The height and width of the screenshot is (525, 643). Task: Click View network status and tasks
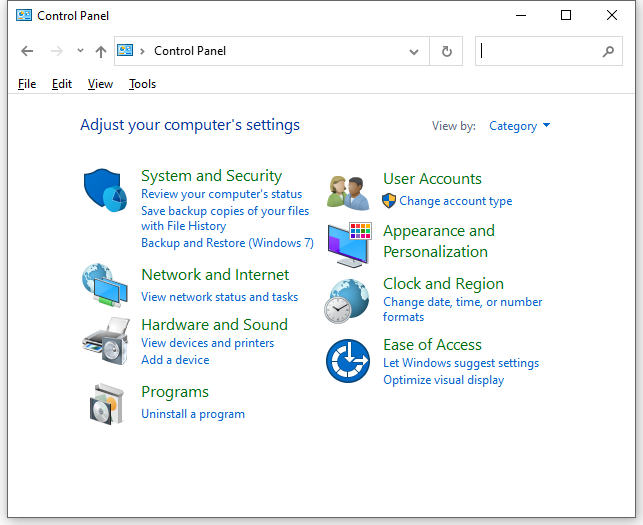(219, 297)
